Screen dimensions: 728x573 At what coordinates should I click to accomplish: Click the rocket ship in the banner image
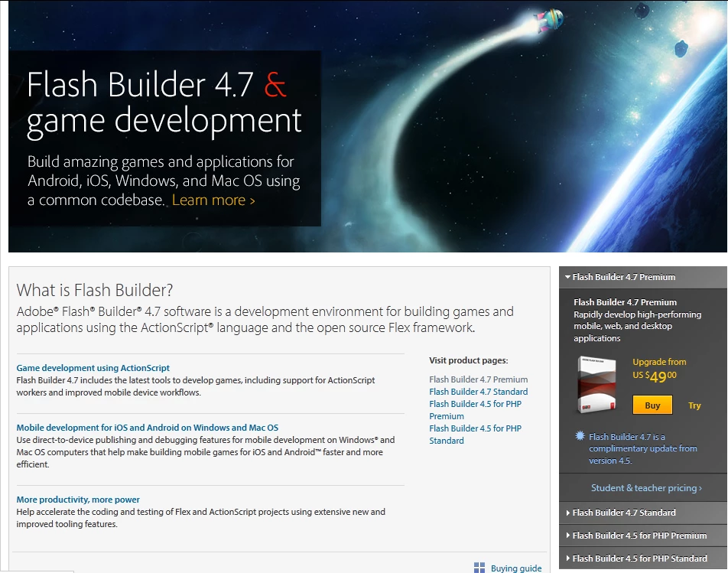tap(550, 20)
